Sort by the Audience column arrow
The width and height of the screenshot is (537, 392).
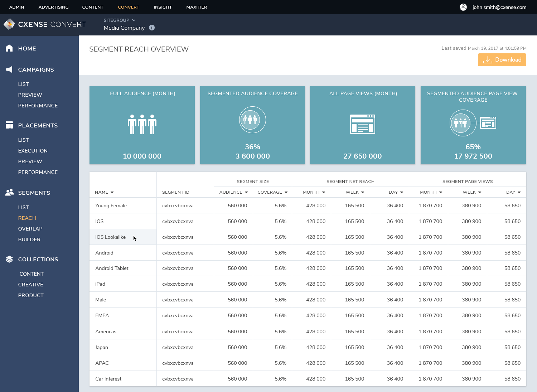tap(246, 193)
